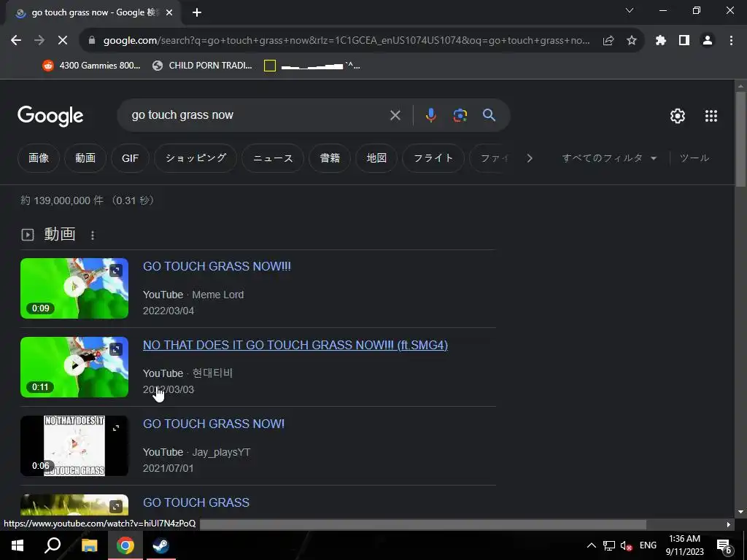Bookmark this page with the star icon
The image size is (747, 560).
(x=632, y=41)
